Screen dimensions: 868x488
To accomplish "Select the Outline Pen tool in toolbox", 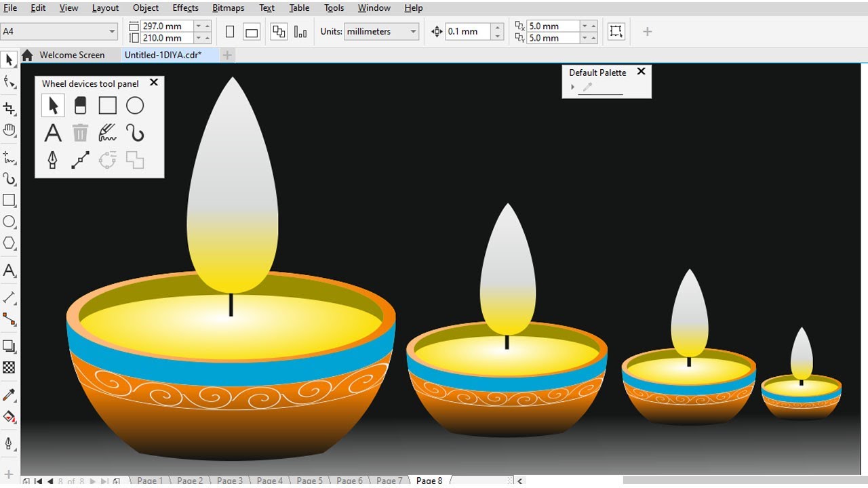I will click(x=9, y=443).
